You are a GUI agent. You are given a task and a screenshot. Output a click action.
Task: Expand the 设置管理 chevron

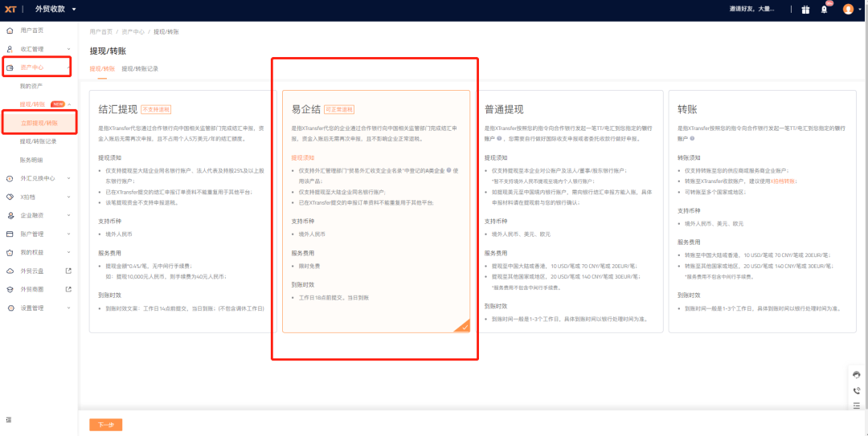[68, 308]
